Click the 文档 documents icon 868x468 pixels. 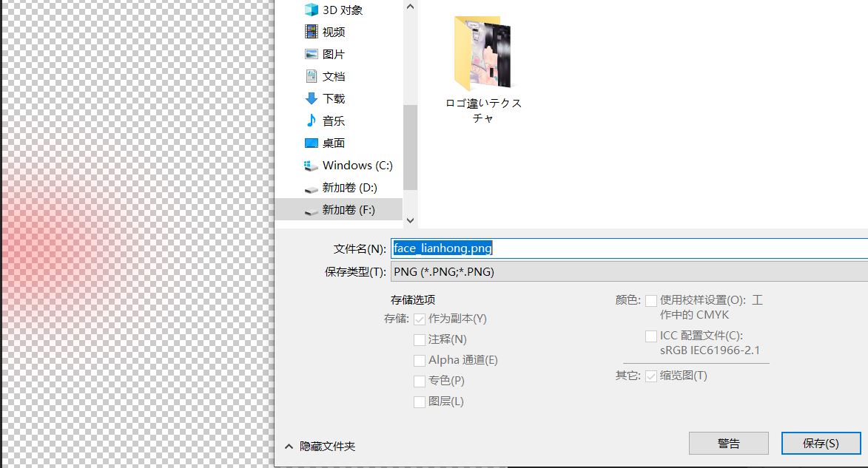[311, 76]
